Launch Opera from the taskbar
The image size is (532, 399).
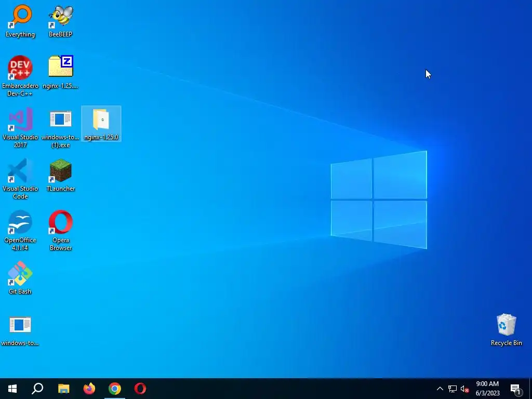point(140,389)
